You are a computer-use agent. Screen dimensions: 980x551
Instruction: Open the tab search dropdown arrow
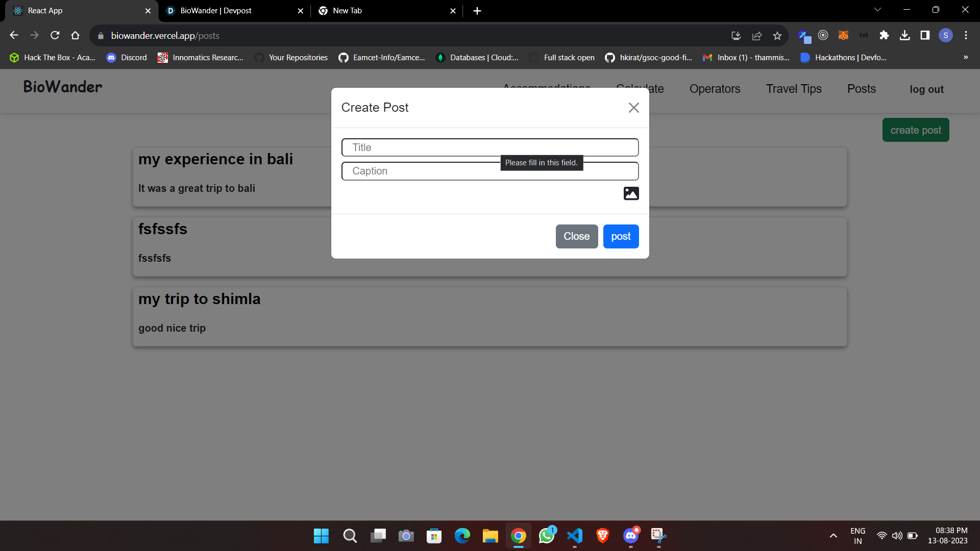pyautogui.click(x=877, y=10)
